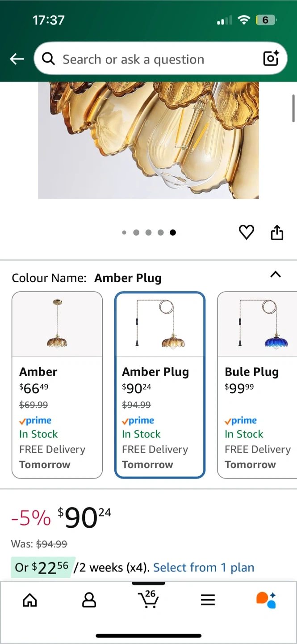
Task: Open share sheet with share icon
Action: pos(277,232)
